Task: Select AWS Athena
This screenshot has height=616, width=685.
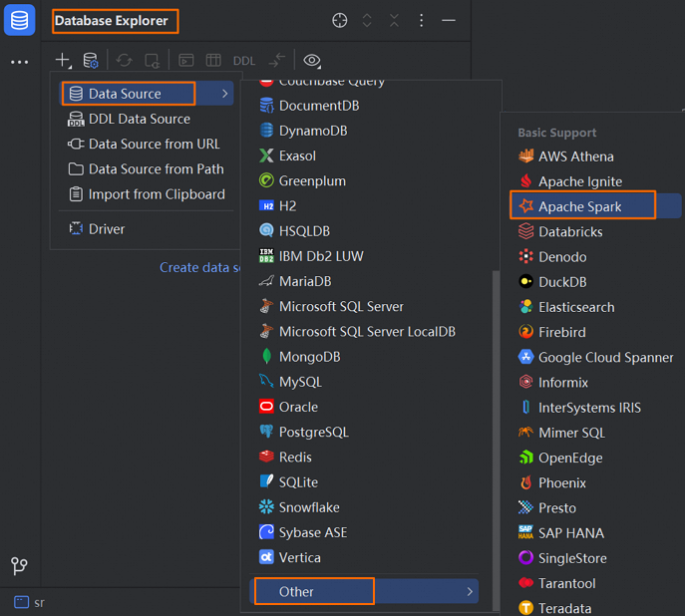Action: (x=595, y=156)
